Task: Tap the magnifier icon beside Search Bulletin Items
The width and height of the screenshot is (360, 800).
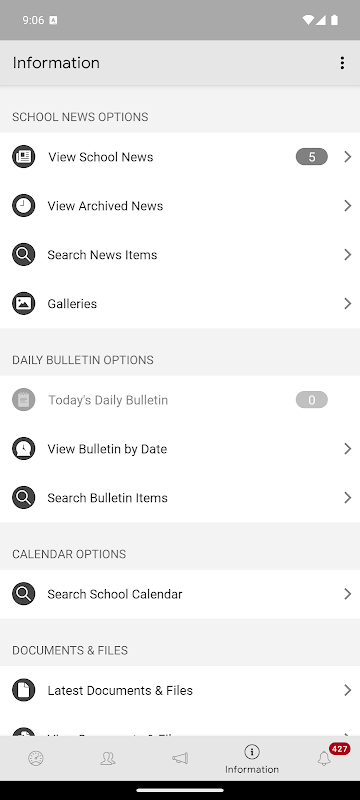Action: click(23, 497)
